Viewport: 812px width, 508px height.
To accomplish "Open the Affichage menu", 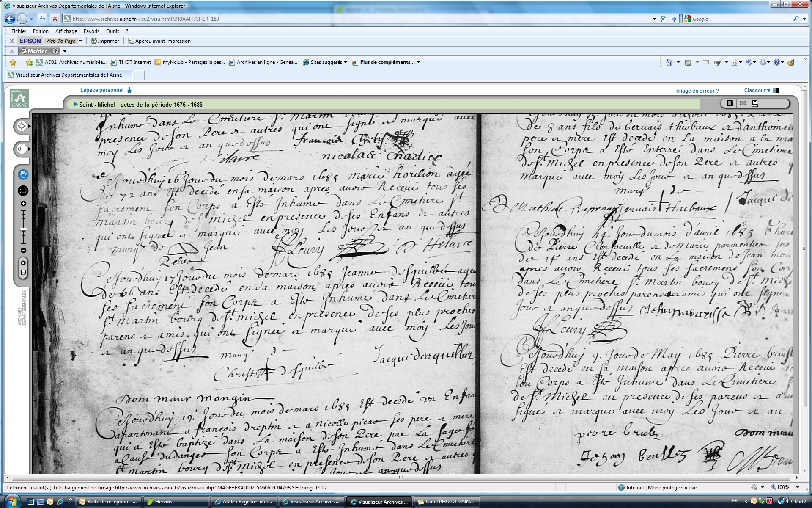I will coord(66,31).
